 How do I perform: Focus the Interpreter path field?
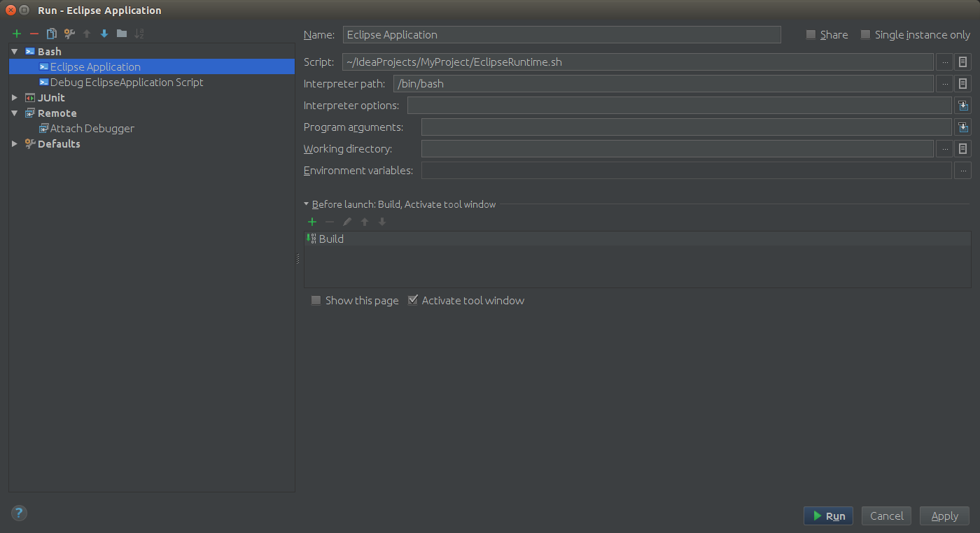coord(664,84)
